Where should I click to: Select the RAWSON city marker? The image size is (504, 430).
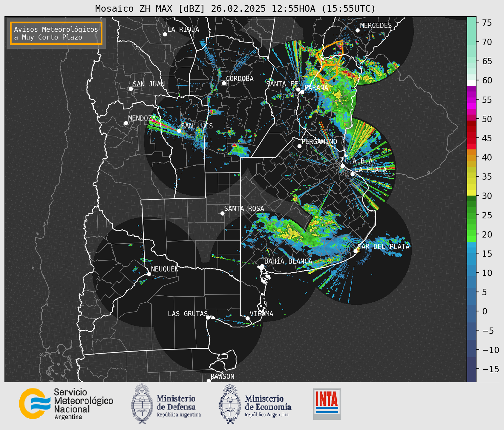point(209,381)
